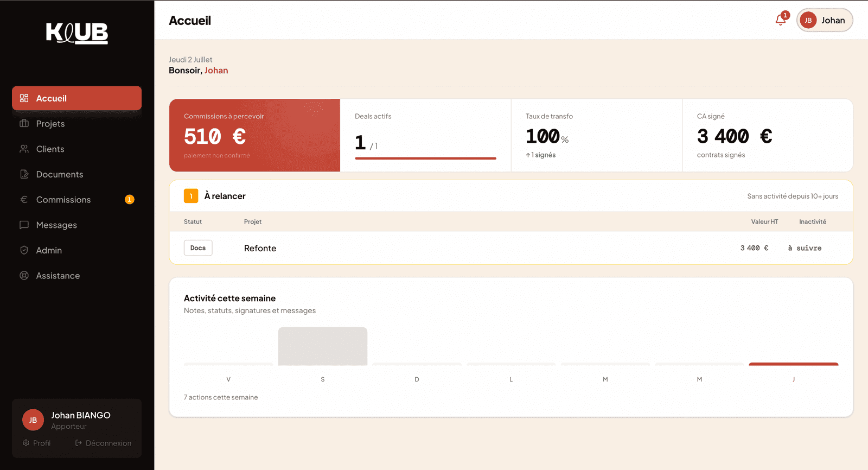Click the '3 400 €' value in Refonte row
The height and width of the screenshot is (470, 868).
click(x=754, y=248)
